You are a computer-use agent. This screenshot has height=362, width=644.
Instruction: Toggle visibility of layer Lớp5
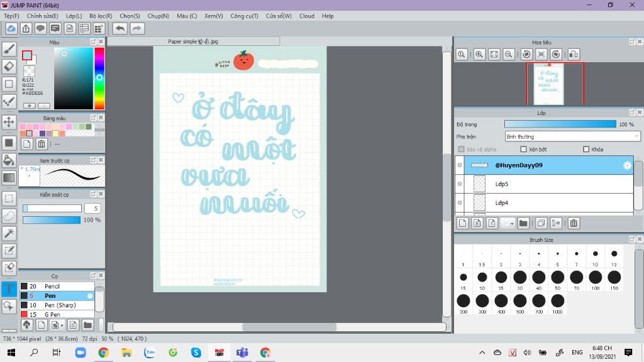(460, 184)
